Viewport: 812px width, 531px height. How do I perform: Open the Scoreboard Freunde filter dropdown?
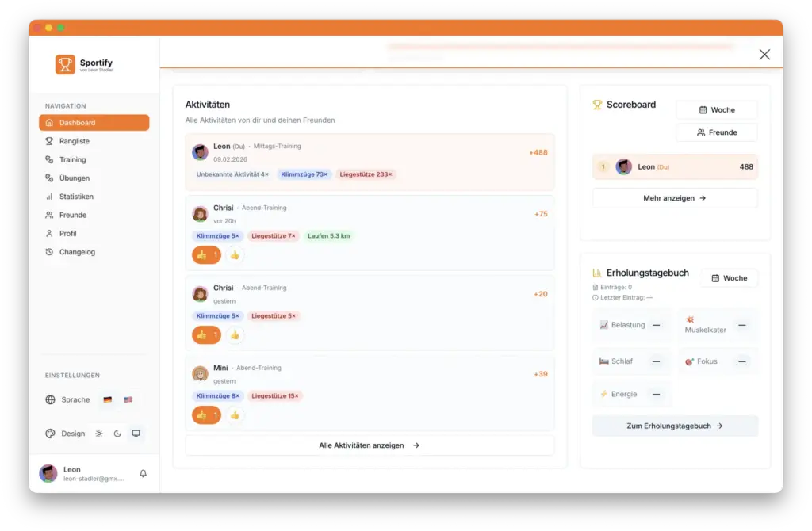pyautogui.click(x=717, y=132)
